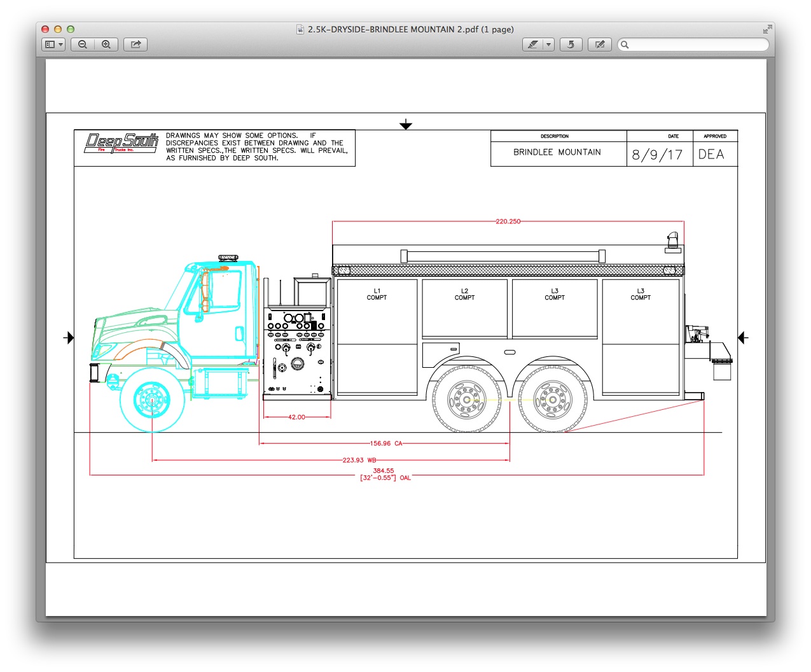Click the magnifier icon in search field
The height and width of the screenshot is (672, 811).
tap(625, 45)
